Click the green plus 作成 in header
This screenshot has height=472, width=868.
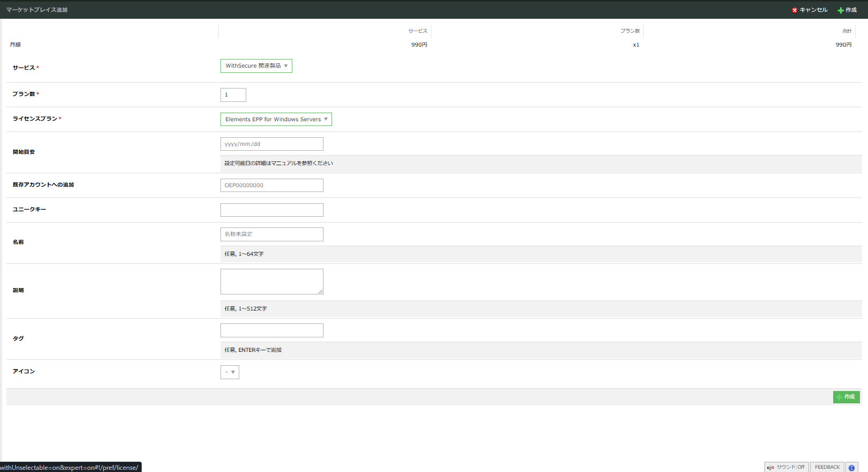coord(847,10)
